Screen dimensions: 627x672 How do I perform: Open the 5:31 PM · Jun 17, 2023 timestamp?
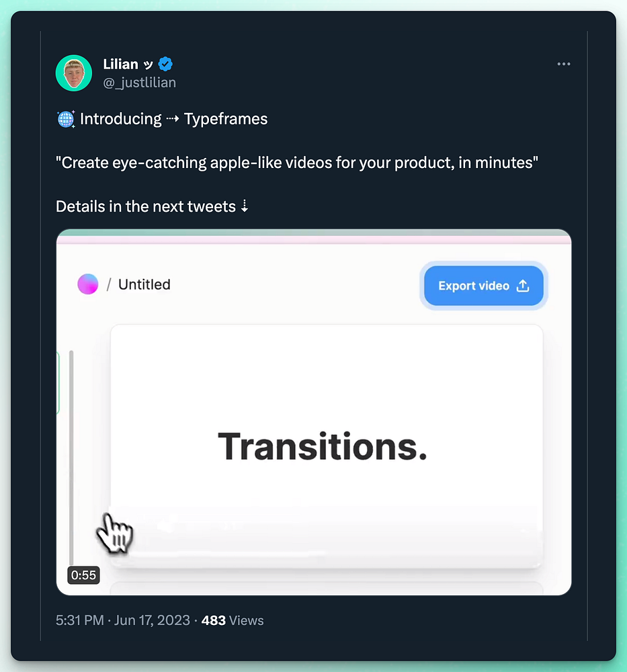pyautogui.click(x=123, y=620)
